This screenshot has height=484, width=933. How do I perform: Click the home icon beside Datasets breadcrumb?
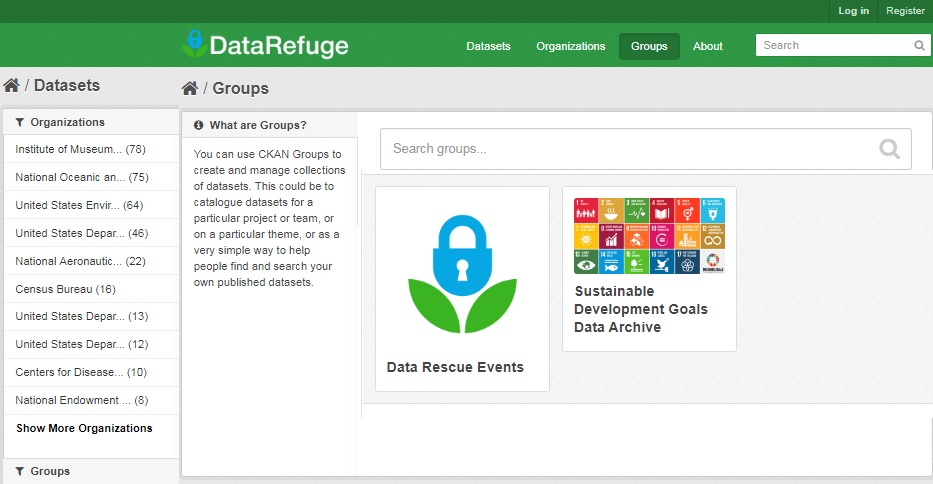[x=11, y=85]
